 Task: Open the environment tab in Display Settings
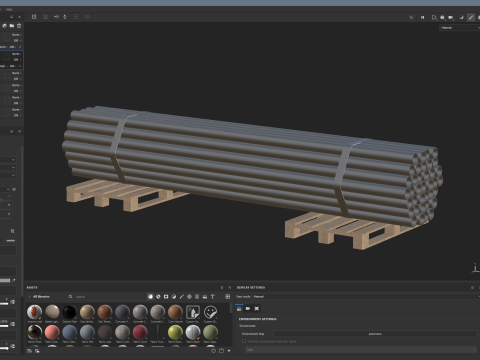tap(239, 309)
